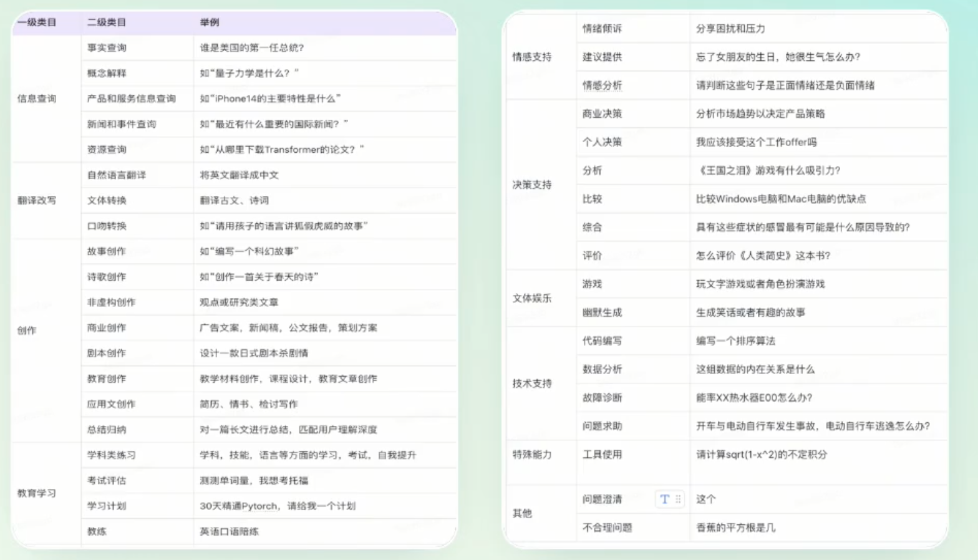Click the 情感支持 category cell
Screen dimensions: 978x560
[x=532, y=57]
